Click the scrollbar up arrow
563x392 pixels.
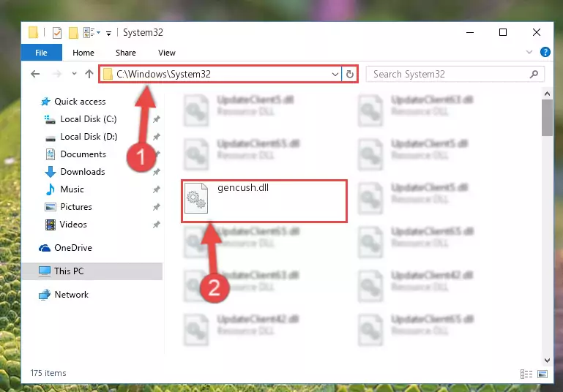click(547, 94)
